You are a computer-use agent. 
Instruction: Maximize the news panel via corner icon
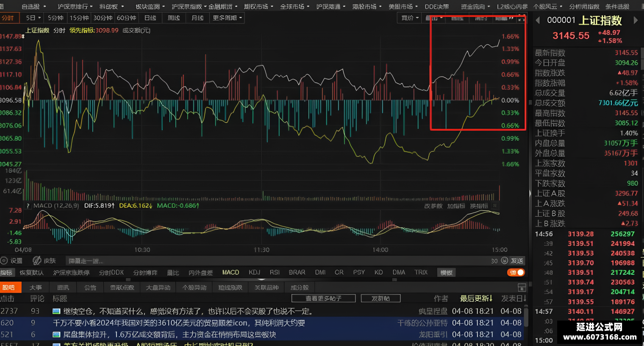click(x=522, y=287)
